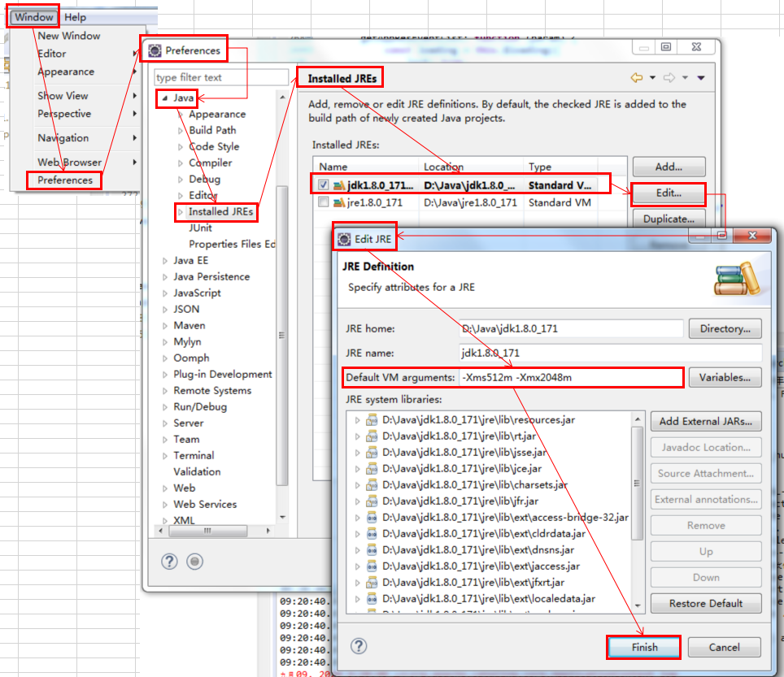Click Edit JRE dialog help icon
Image resolution: width=784 pixels, height=677 pixels.
[x=359, y=646]
